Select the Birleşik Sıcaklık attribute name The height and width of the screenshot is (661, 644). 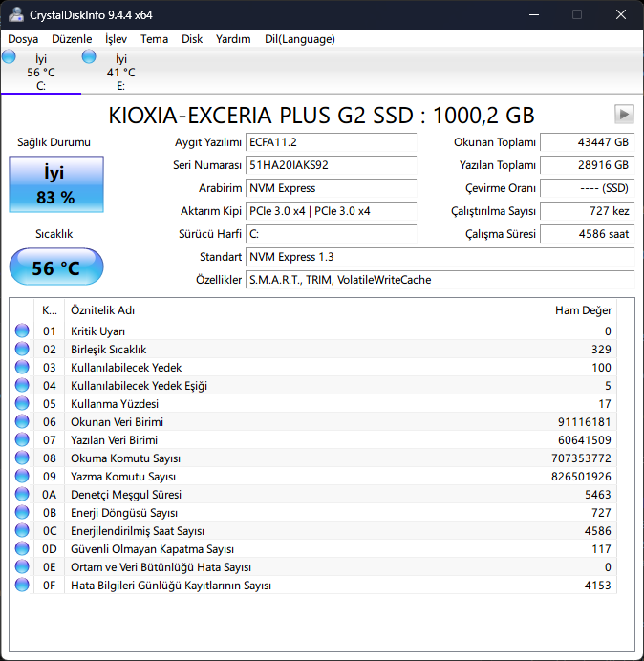point(108,350)
